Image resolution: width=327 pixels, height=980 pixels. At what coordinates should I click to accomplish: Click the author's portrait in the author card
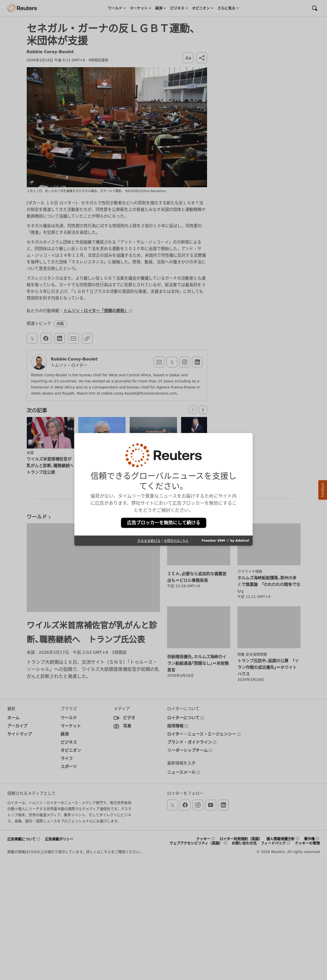tap(39, 362)
